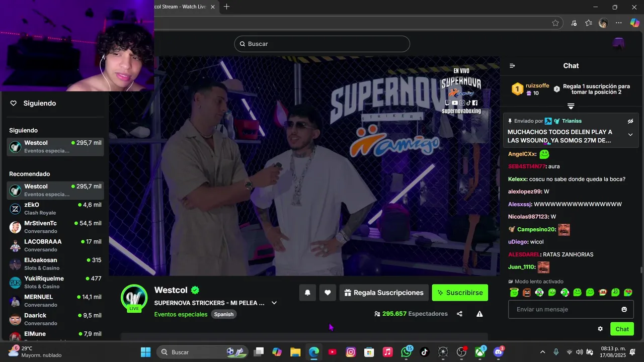Click Regala Suscripciones button
This screenshot has height=362, width=644.
pos(384,293)
